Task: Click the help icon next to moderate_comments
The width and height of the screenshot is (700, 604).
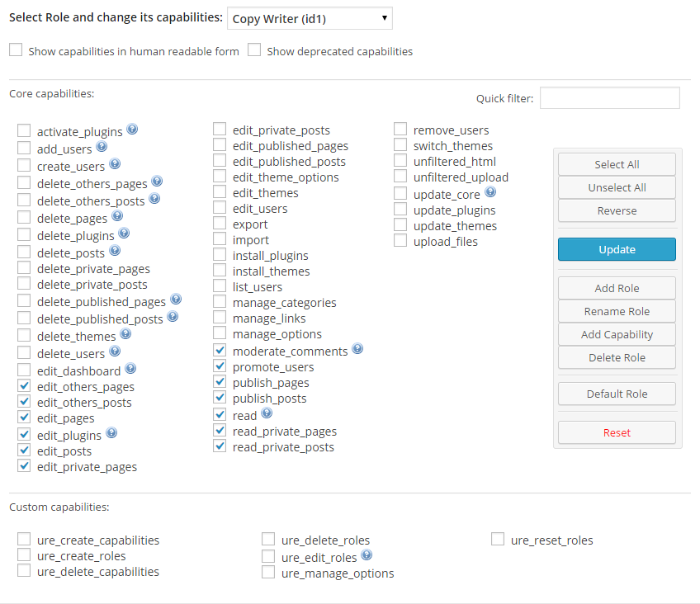Action: (x=357, y=349)
